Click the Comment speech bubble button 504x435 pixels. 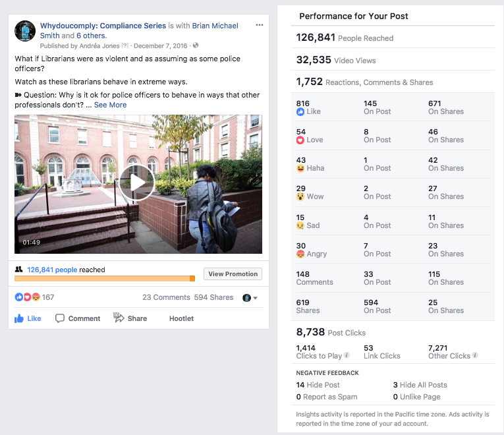click(x=78, y=318)
